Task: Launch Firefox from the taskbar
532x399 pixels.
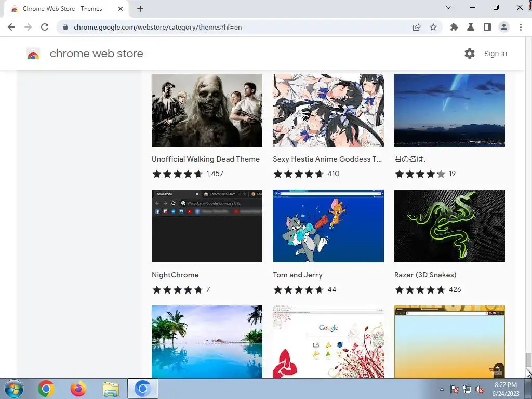Action: coord(78,389)
